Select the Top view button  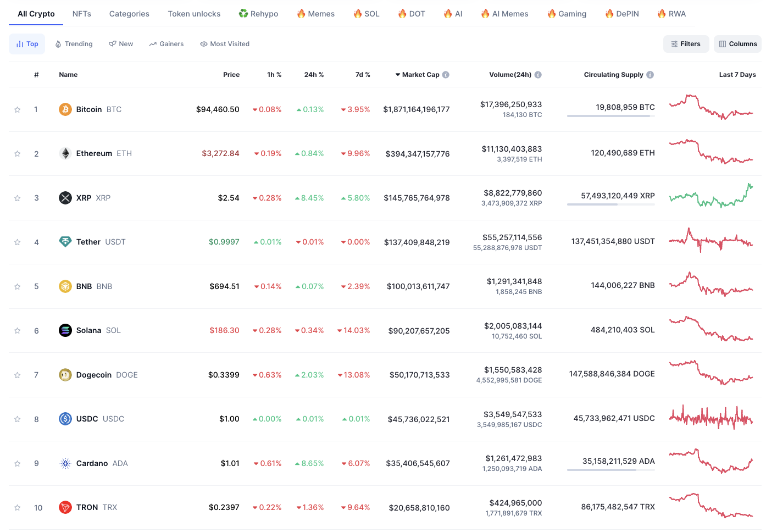click(27, 44)
